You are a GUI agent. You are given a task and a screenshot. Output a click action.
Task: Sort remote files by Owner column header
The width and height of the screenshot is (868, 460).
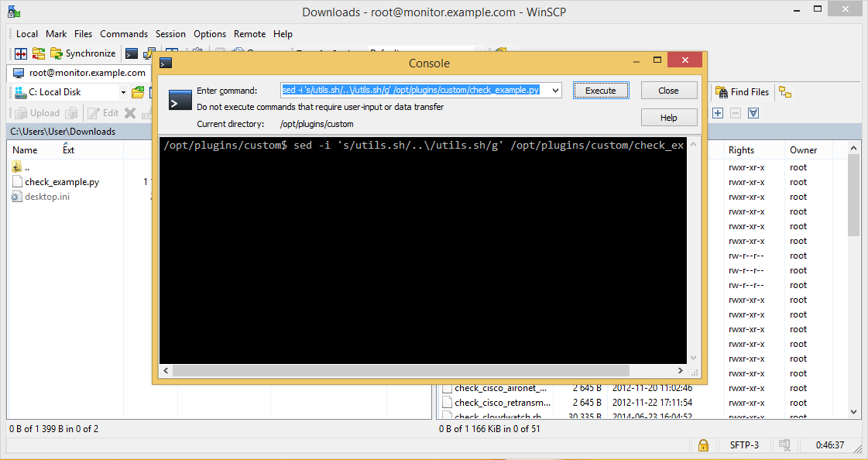pos(803,150)
